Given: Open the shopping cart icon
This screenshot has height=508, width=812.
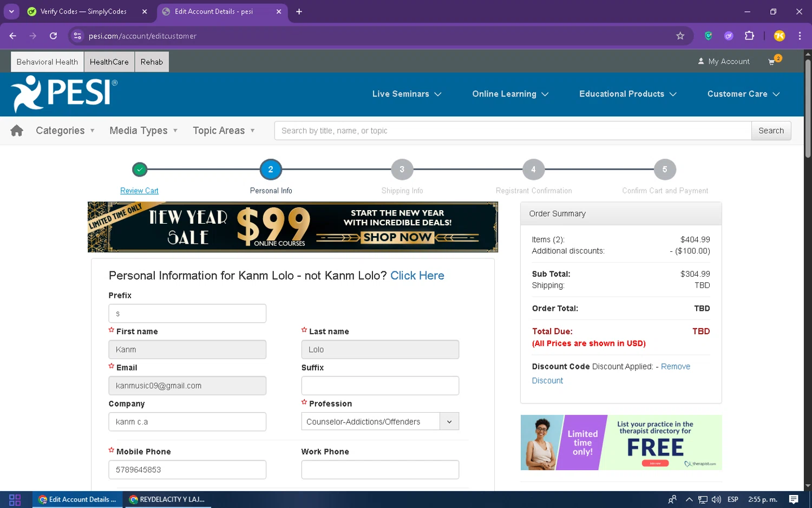Looking at the screenshot, I should [774, 61].
